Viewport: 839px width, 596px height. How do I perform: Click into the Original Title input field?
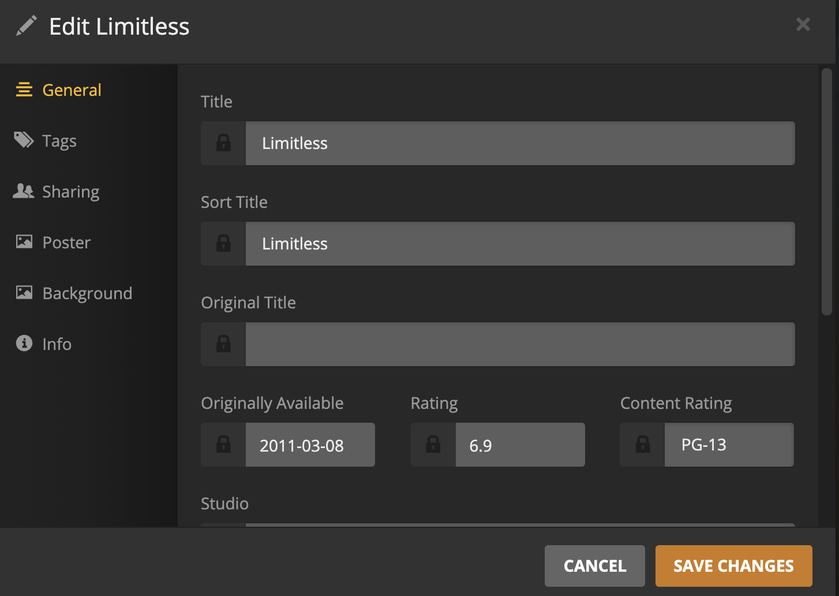(520, 344)
